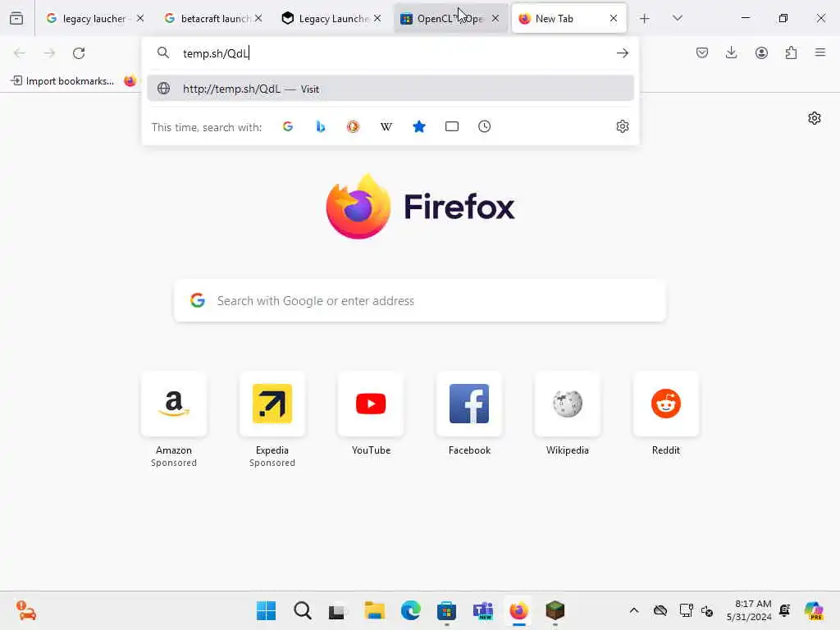Switch to the 'betacraft launch' tab
The image size is (840, 630).
click(212, 18)
